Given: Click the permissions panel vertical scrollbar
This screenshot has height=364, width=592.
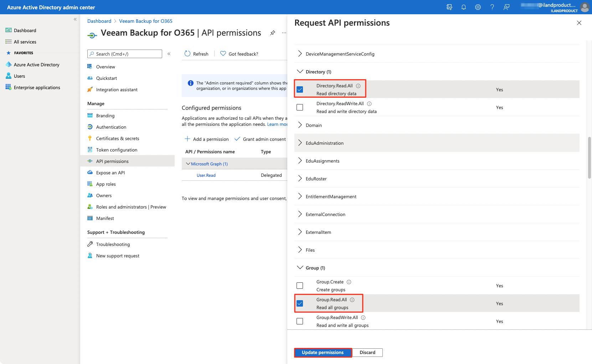Looking at the screenshot, I should coord(589,157).
